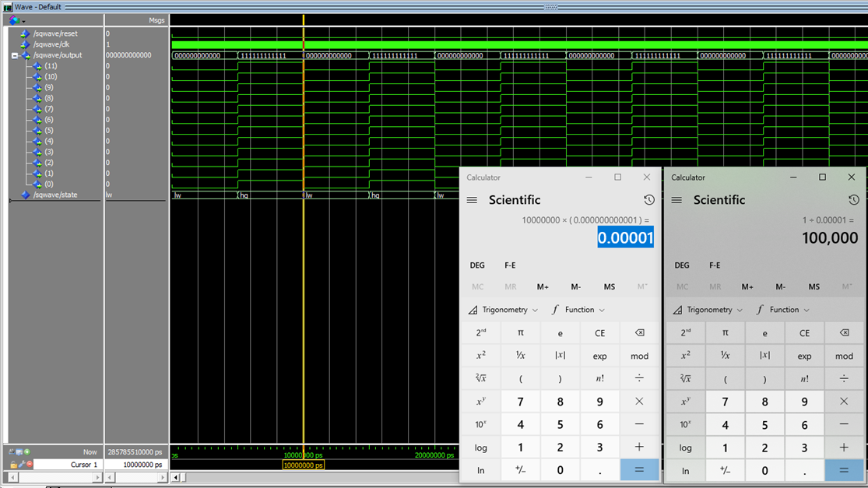Toggle DEG angle mode on the left calculator
Image resolution: width=868 pixels, height=488 pixels.
tap(477, 265)
